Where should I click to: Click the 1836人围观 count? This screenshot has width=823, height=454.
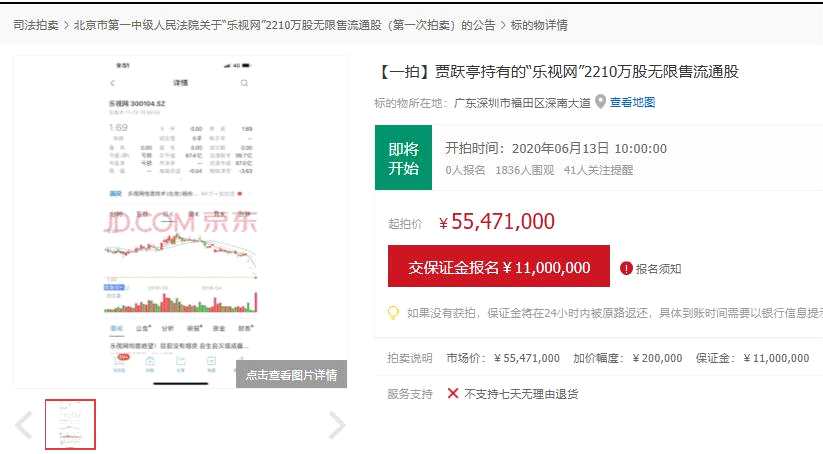coord(524,170)
